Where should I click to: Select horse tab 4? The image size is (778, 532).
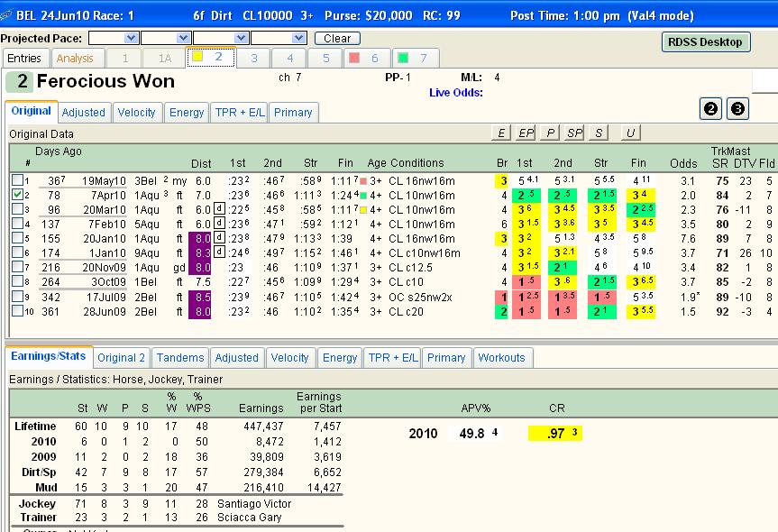click(x=289, y=58)
